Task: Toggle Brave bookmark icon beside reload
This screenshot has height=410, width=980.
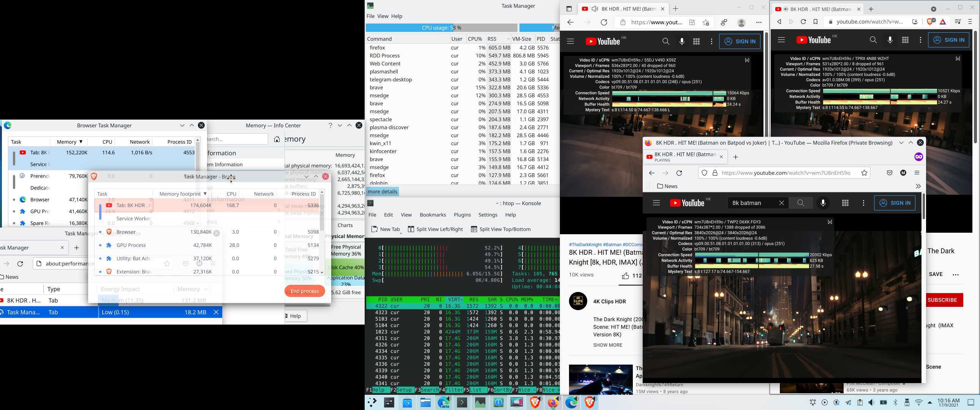Action: 815,22
